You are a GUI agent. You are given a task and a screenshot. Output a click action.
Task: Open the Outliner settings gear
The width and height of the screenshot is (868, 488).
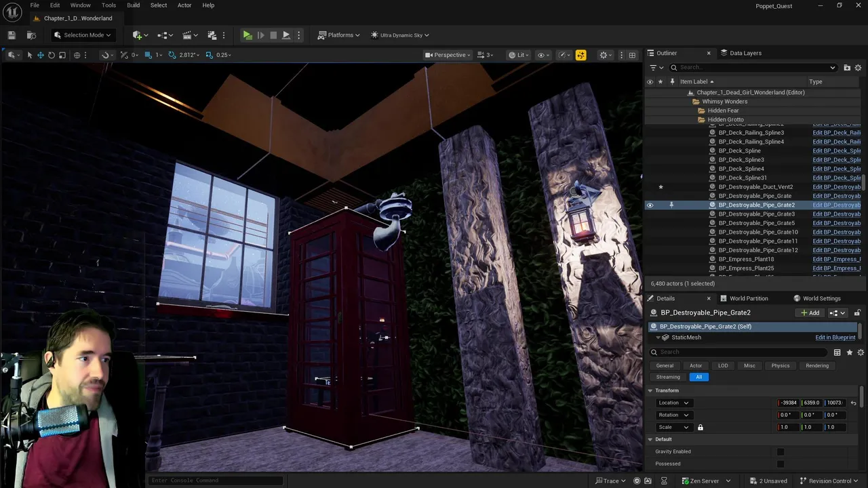coord(858,68)
